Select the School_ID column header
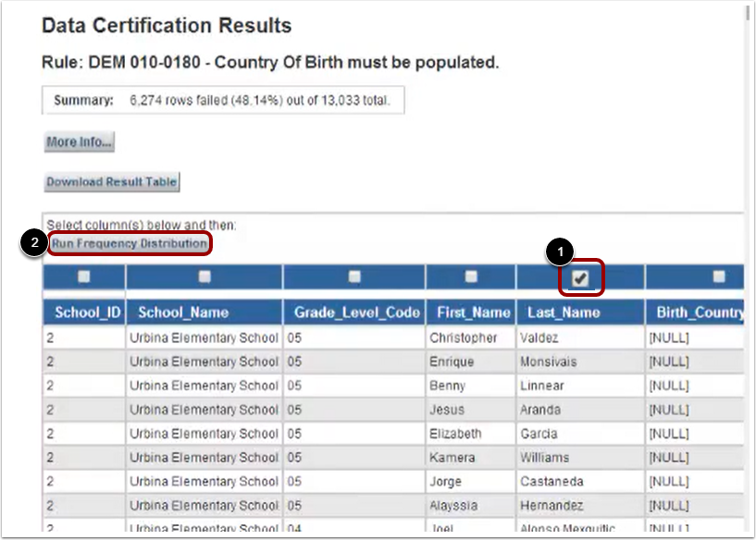This screenshot has width=756, height=540. tap(87, 312)
